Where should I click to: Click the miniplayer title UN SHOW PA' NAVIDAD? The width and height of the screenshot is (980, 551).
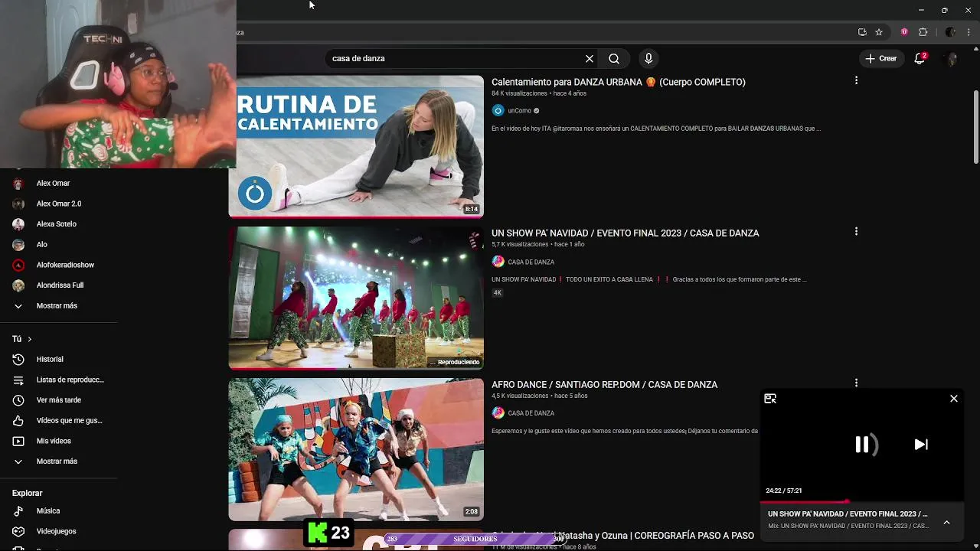coord(847,514)
